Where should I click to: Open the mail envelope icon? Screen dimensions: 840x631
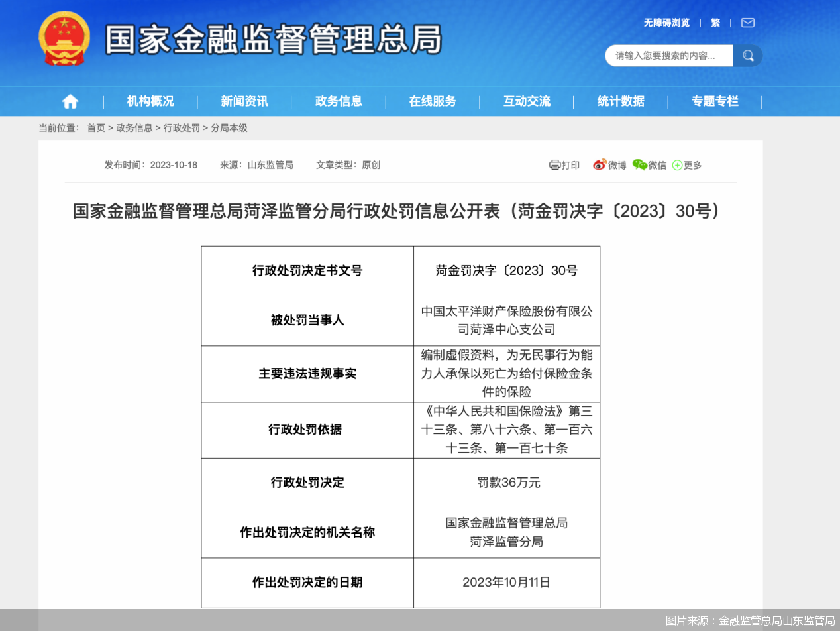point(748,23)
